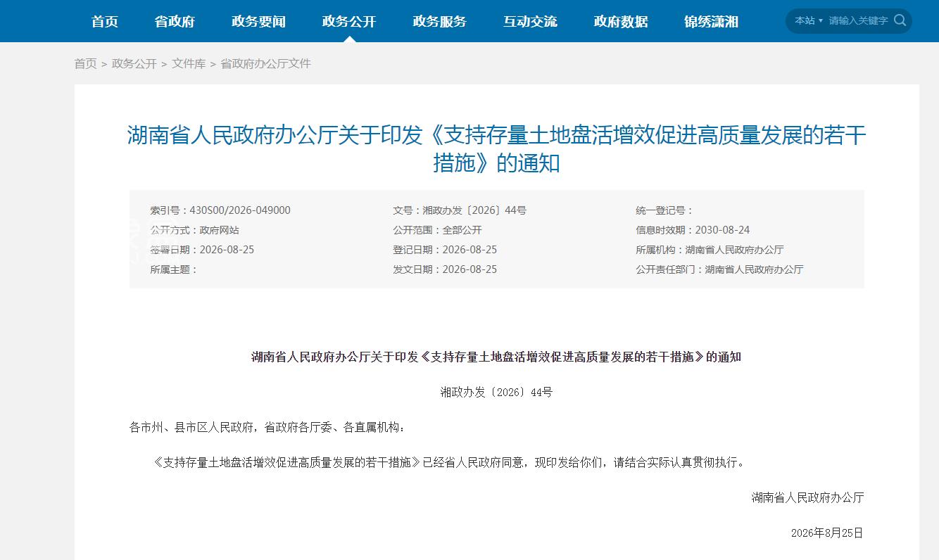The height and width of the screenshot is (560, 939).
Task: Select the 索引号 430S00/2026-049000 text
Action: tap(220, 210)
